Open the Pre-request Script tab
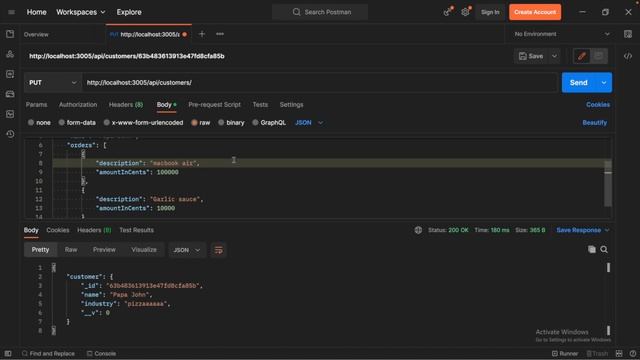This screenshot has height=360, width=640. click(x=214, y=105)
